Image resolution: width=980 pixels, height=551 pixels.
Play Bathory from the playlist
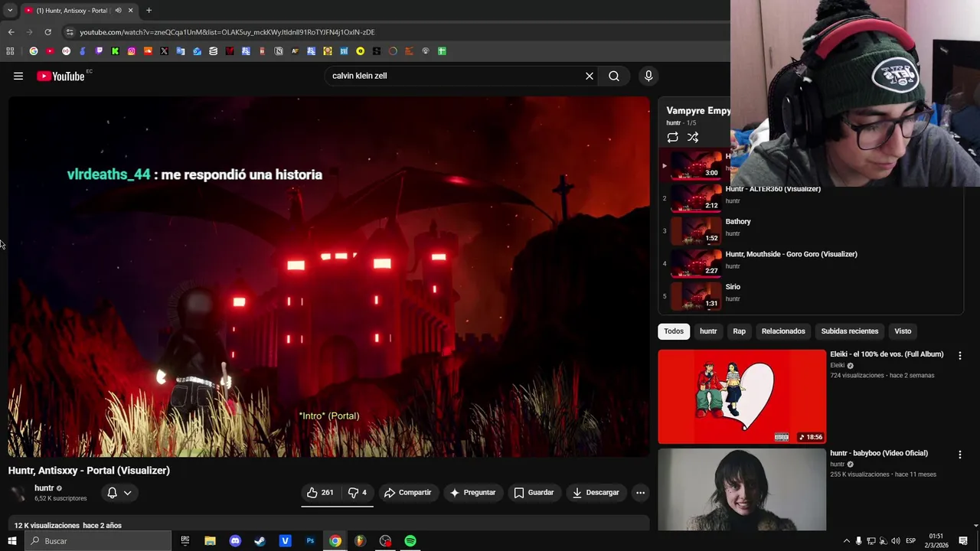[810, 231]
